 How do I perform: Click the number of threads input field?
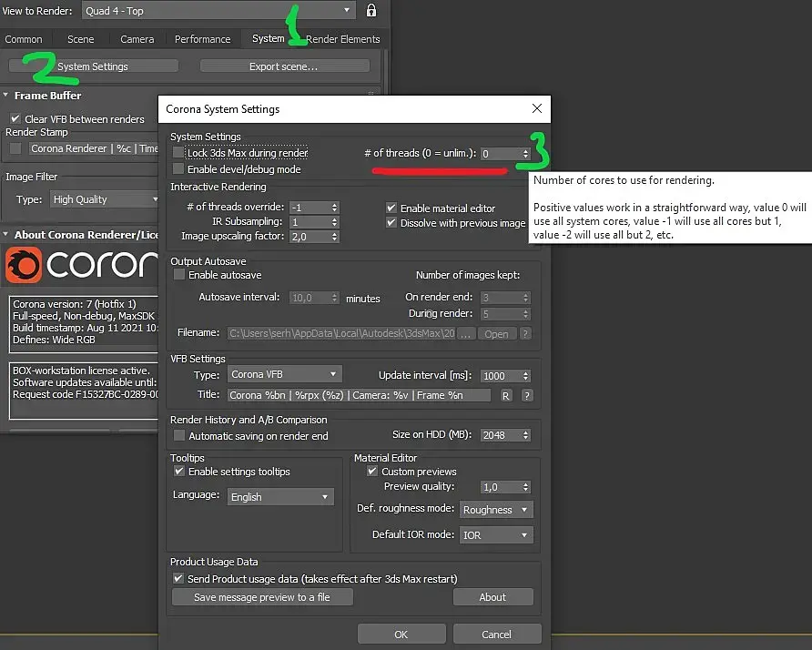click(501, 153)
